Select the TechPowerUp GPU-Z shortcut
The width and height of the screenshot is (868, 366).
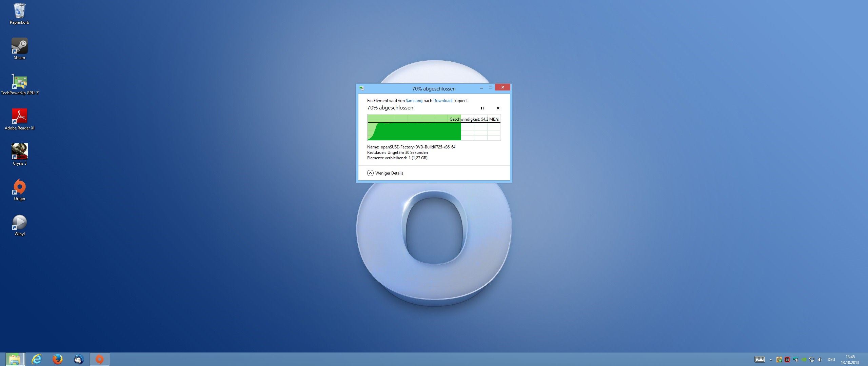19,84
